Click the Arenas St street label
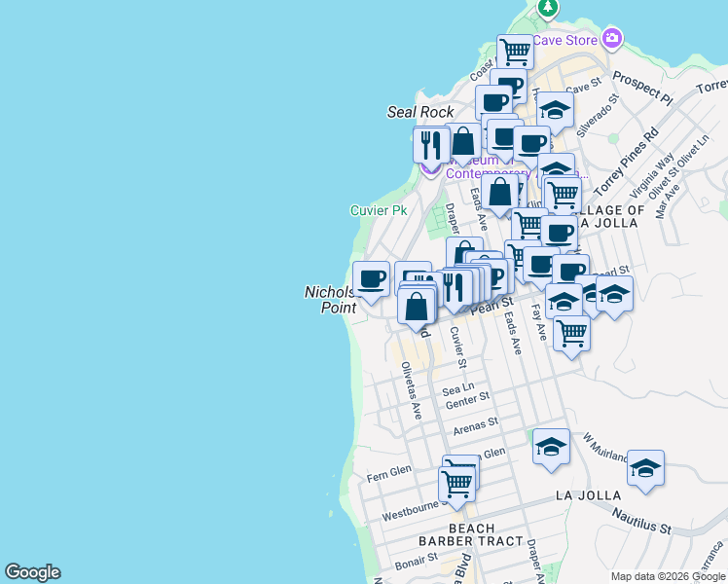The height and width of the screenshot is (584, 728). point(475,425)
